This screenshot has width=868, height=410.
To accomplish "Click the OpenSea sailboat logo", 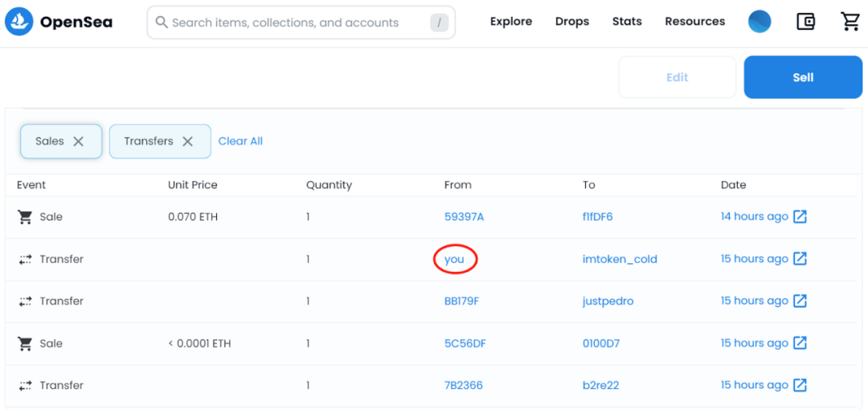I will 18,22.
